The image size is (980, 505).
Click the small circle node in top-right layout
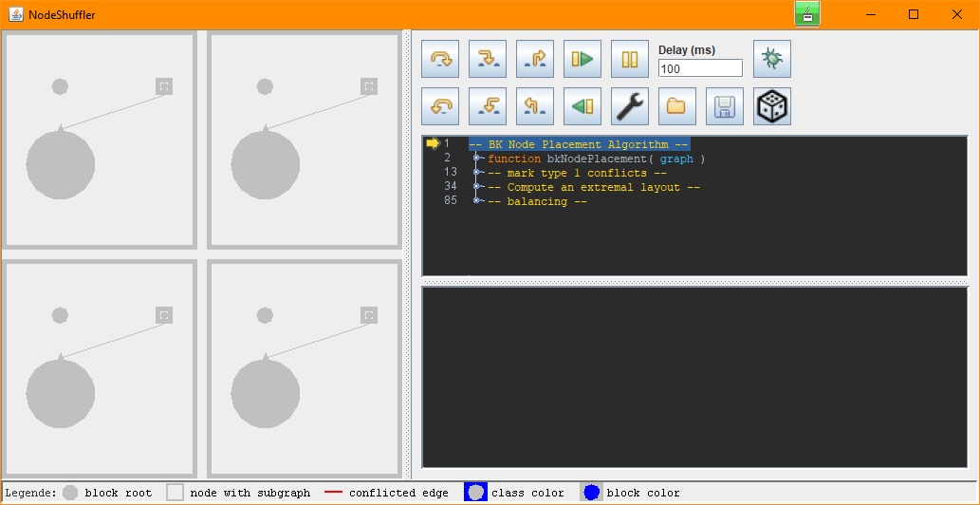(265, 86)
